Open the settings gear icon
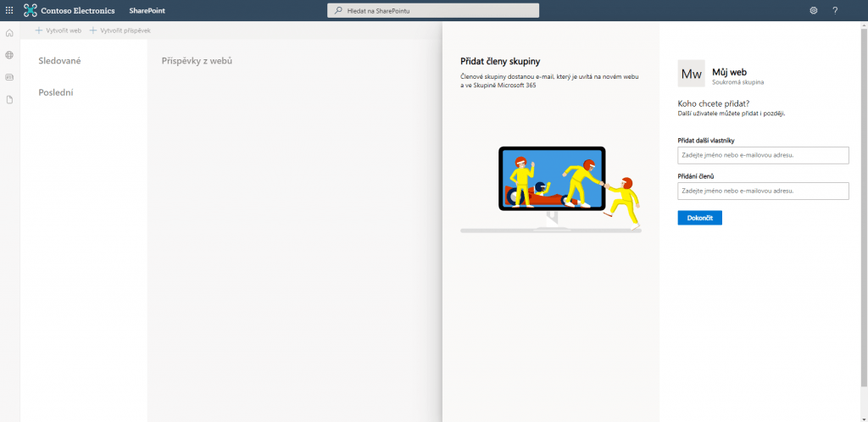868x422 pixels. (813, 10)
